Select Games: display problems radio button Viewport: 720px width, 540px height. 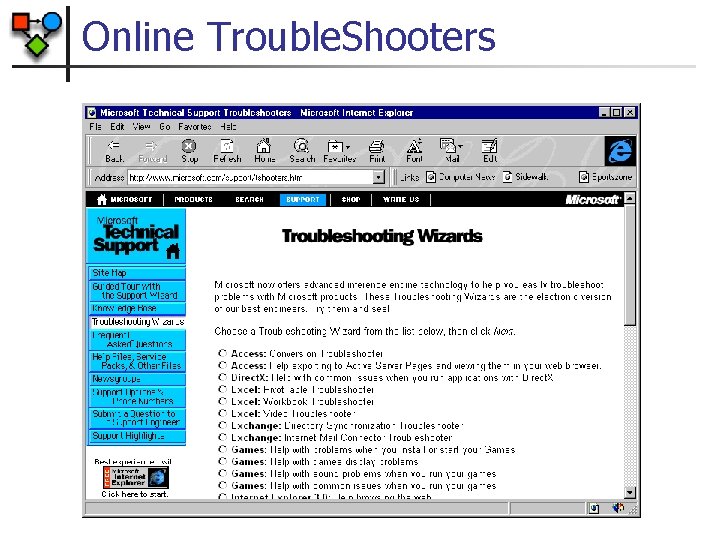(223, 461)
